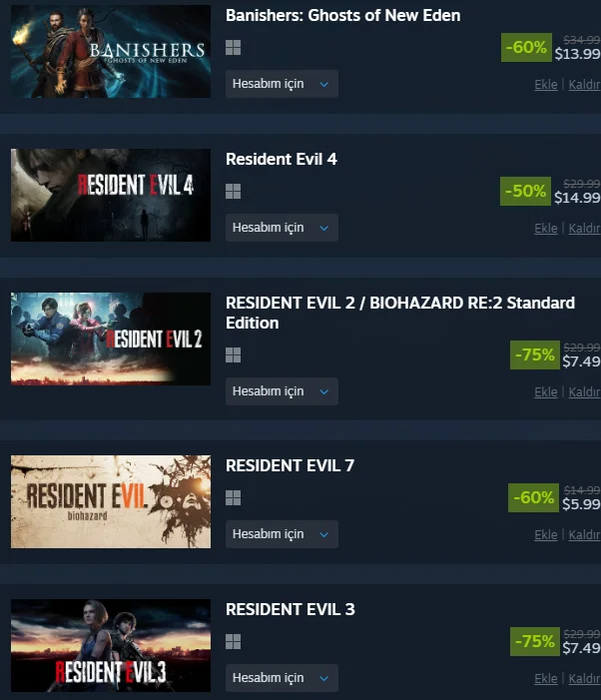
Task: Click the -60% discount badge for Banishers
Action: (526, 47)
